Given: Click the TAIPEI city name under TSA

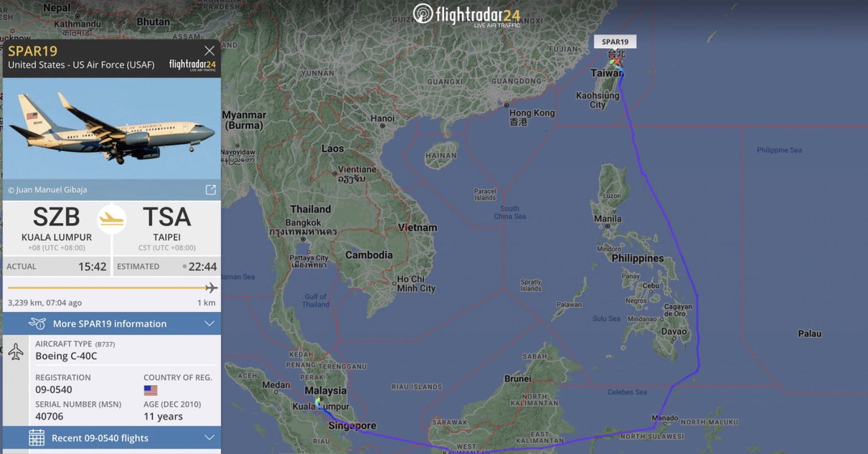Looking at the screenshot, I should 166,237.
